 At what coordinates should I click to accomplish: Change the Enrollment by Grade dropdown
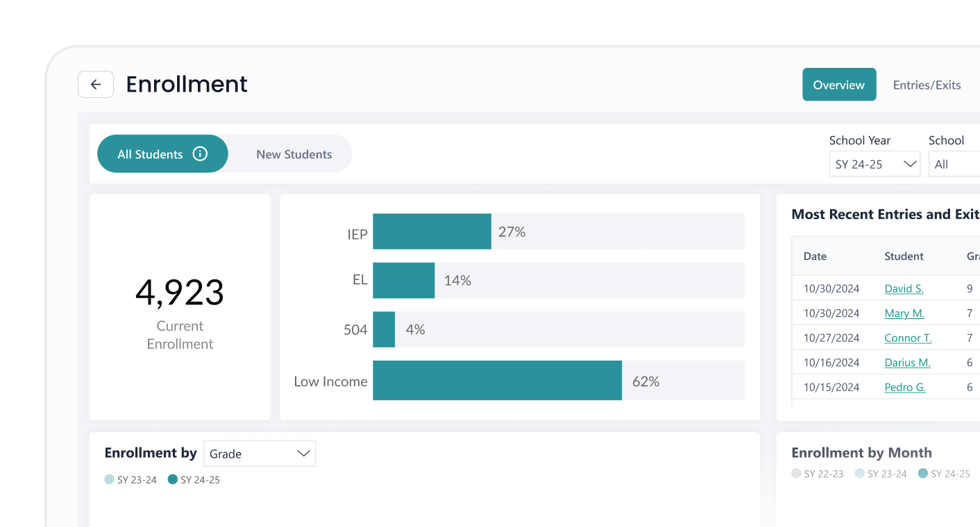(260, 453)
